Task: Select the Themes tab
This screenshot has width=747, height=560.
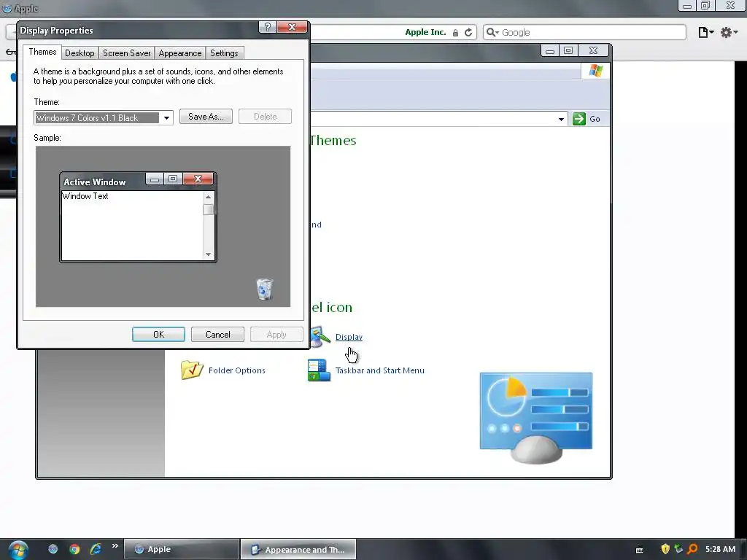Action: pos(42,52)
